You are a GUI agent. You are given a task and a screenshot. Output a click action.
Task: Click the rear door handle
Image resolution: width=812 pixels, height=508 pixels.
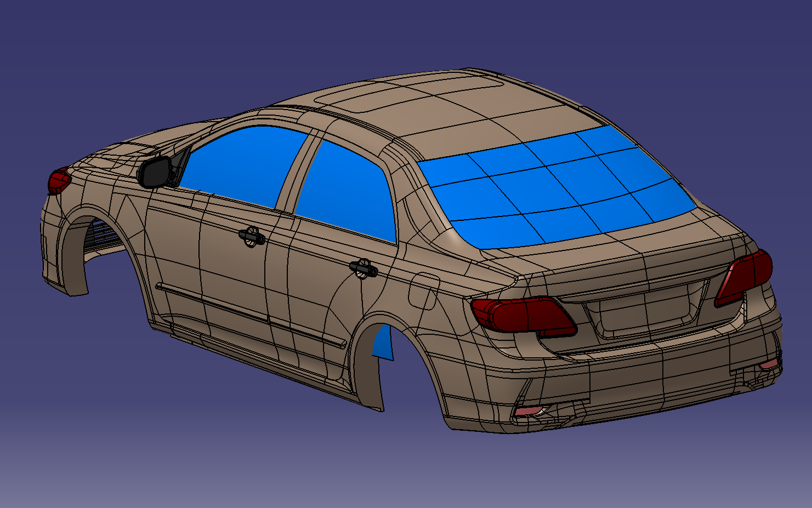[x=364, y=268]
